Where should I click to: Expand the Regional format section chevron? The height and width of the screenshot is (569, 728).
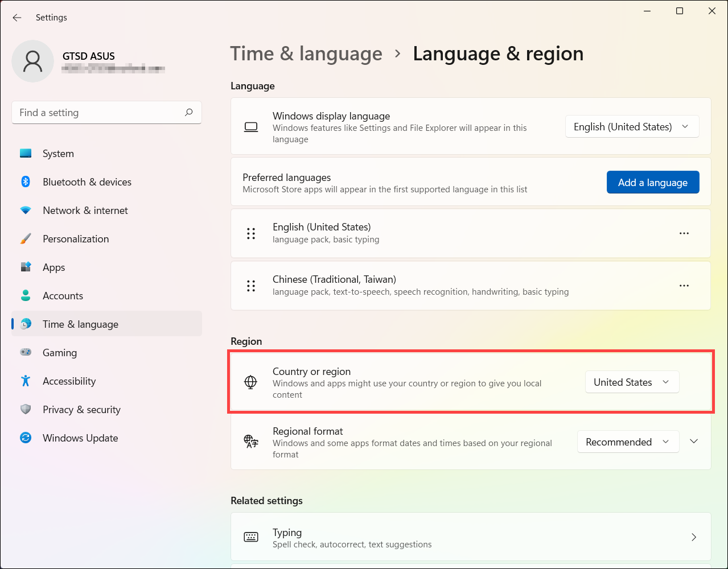point(694,442)
